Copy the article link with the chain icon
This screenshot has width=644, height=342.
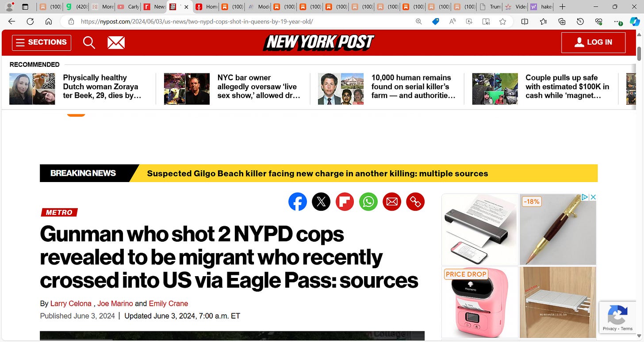(415, 202)
